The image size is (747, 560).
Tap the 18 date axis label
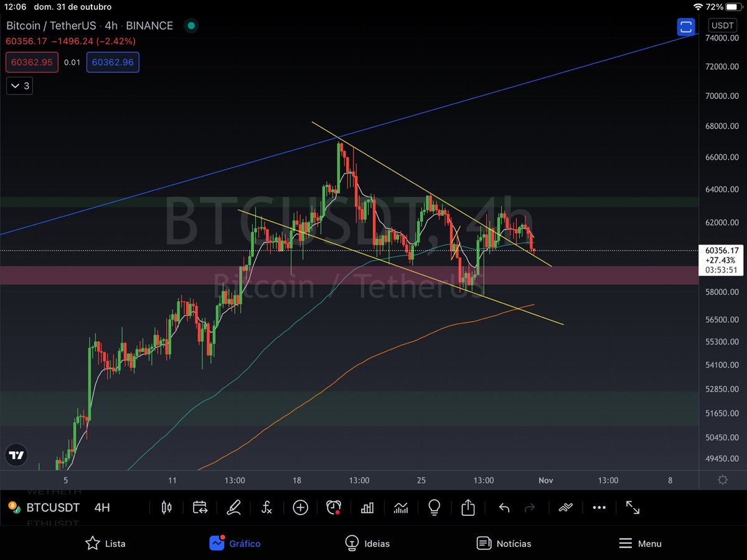(297, 480)
